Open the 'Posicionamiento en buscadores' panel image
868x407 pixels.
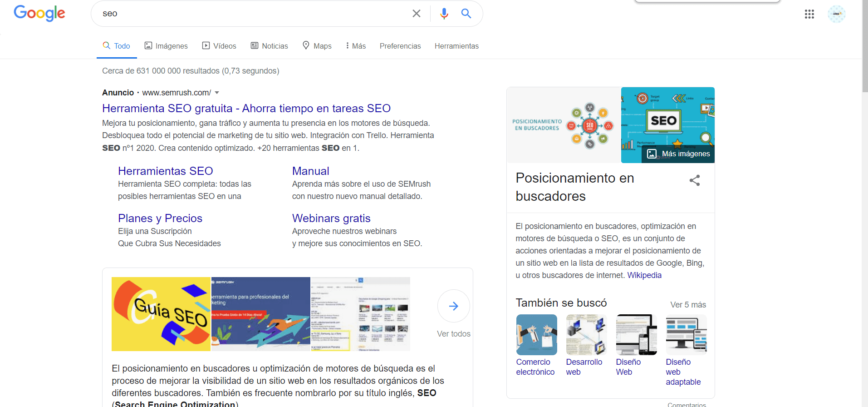[x=564, y=125]
